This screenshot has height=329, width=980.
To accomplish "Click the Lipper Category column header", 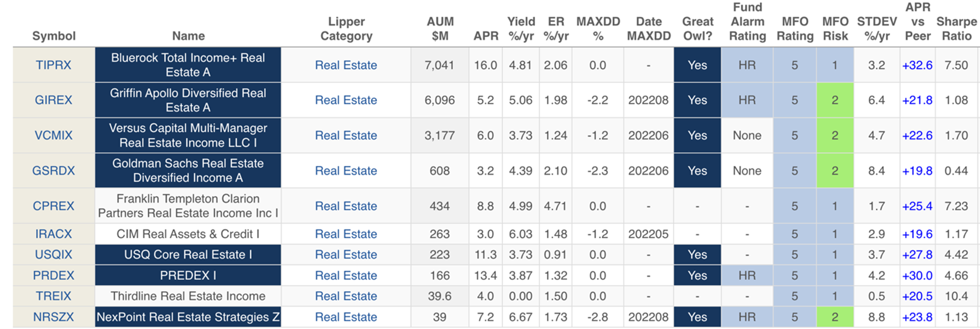I will [x=346, y=29].
